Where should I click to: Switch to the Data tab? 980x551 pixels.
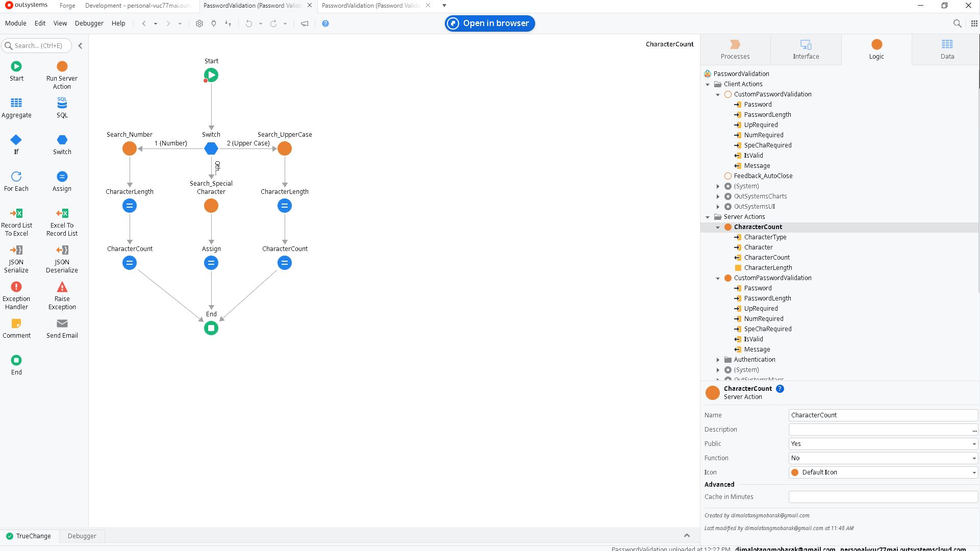[x=947, y=49]
